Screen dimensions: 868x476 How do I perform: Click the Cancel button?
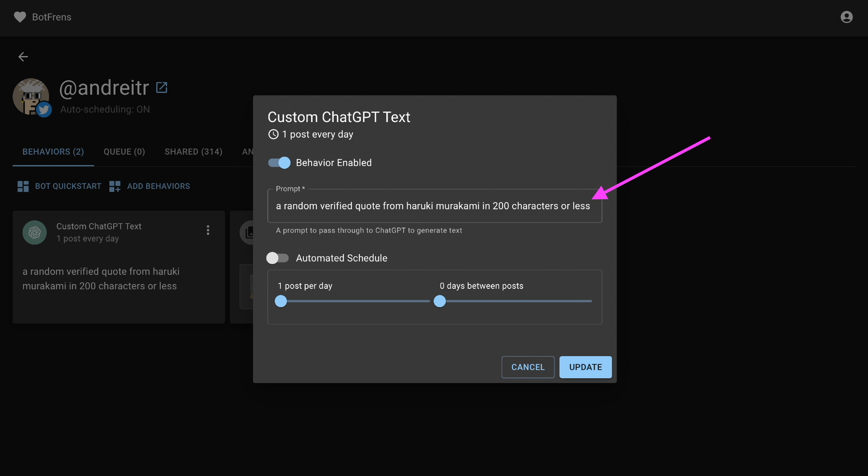coord(528,367)
